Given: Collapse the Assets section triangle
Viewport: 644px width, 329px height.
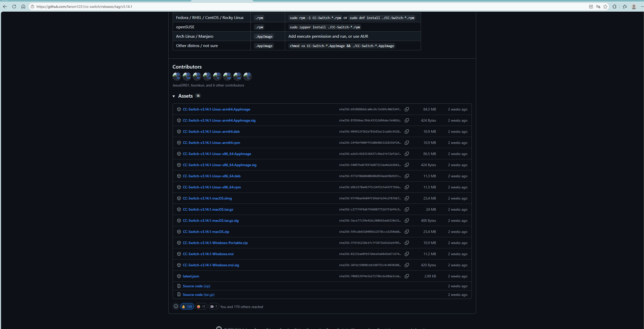Looking at the screenshot, I should (x=174, y=96).
